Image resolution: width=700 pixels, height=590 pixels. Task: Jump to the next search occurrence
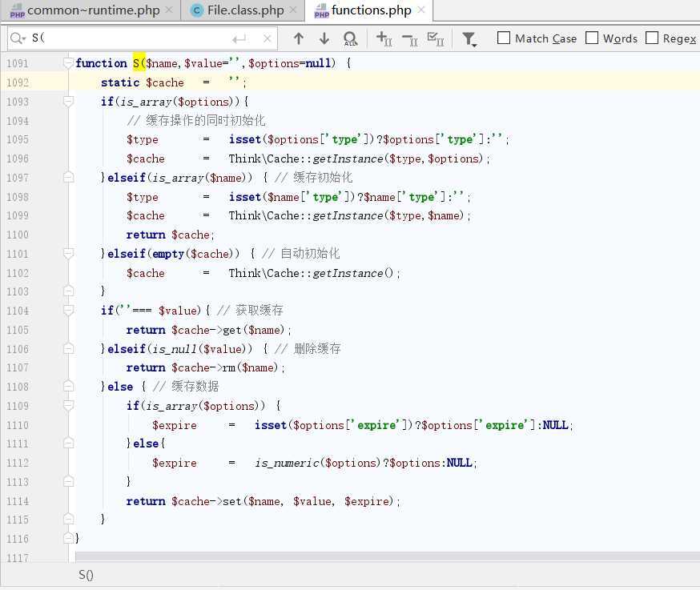click(x=324, y=38)
